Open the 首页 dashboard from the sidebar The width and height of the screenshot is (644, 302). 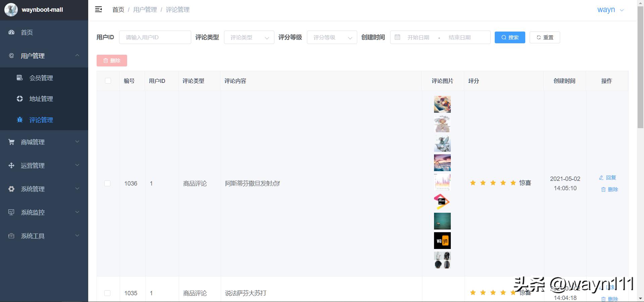(x=27, y=32)
